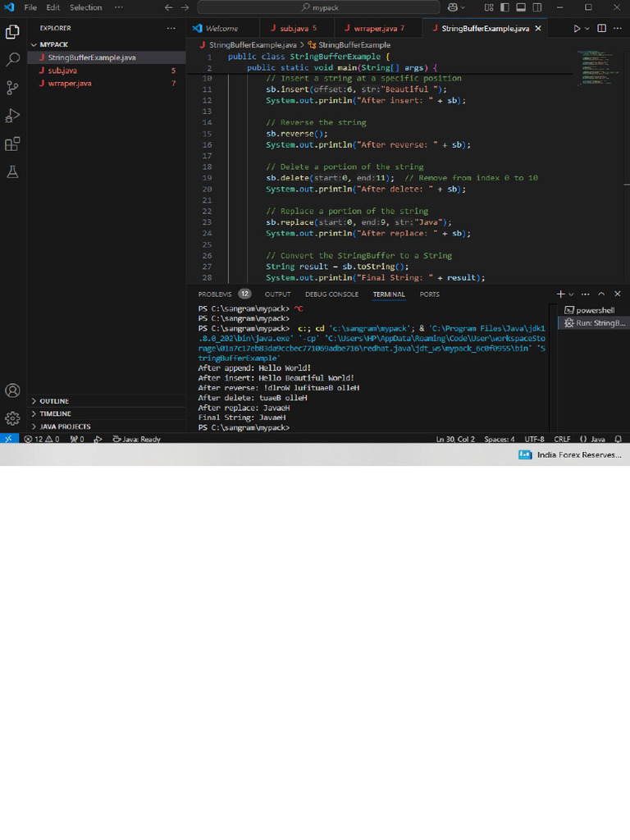The image size is (630, 840).
Task: Click the Accounts icon
Action: pyautogui.click(x=12, y=390)
